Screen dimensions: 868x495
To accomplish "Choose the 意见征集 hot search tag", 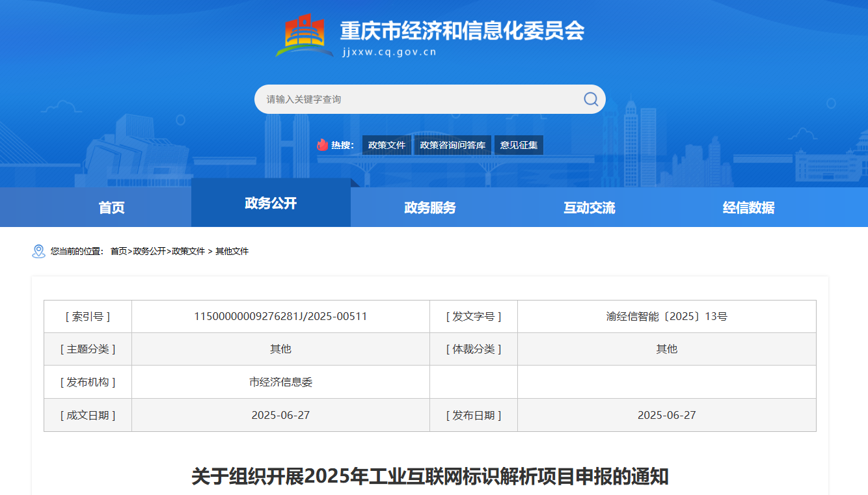I will click(519, 145).
